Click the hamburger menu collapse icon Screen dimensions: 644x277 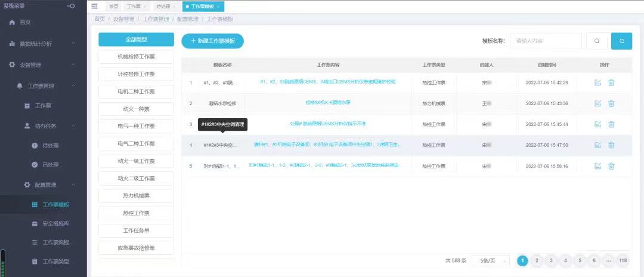pyautogui.click(x=95, y=6)
